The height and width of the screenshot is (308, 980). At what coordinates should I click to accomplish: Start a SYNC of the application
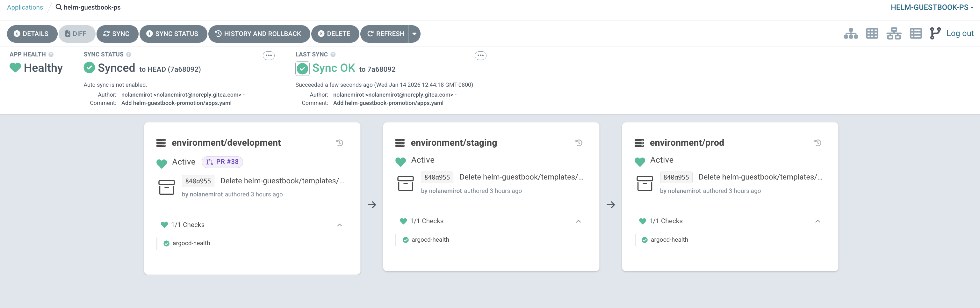pos(117,34)
